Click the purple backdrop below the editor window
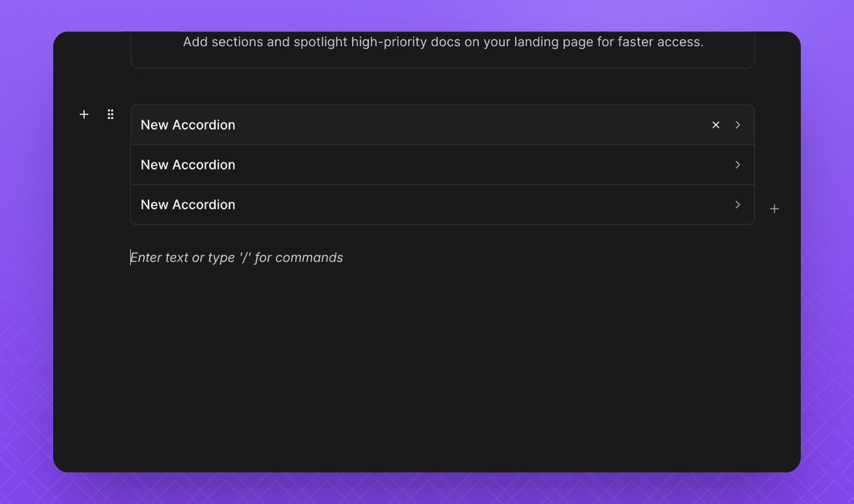The image size is (854, 504). [427, 489]
